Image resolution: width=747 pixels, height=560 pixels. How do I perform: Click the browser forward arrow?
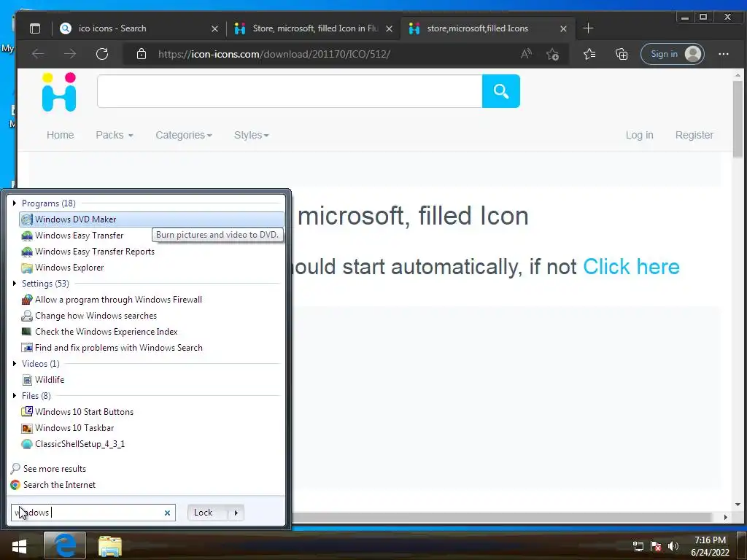[x=70, y=54]
